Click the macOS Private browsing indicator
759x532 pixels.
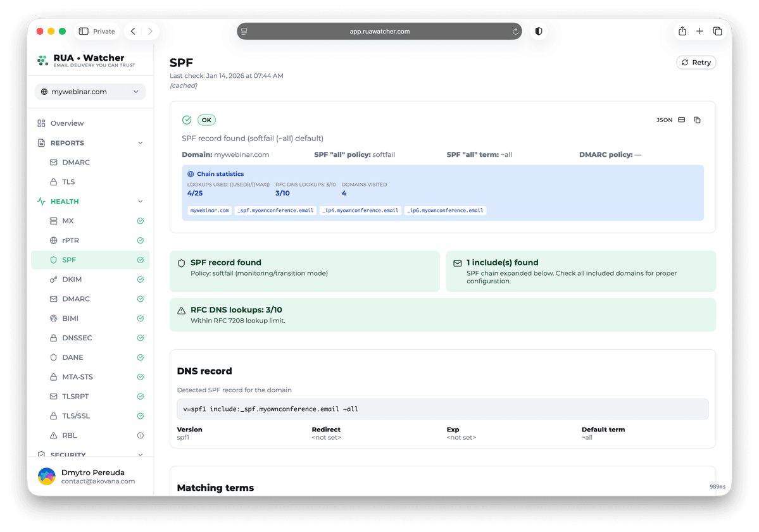(x=96, y=30)
